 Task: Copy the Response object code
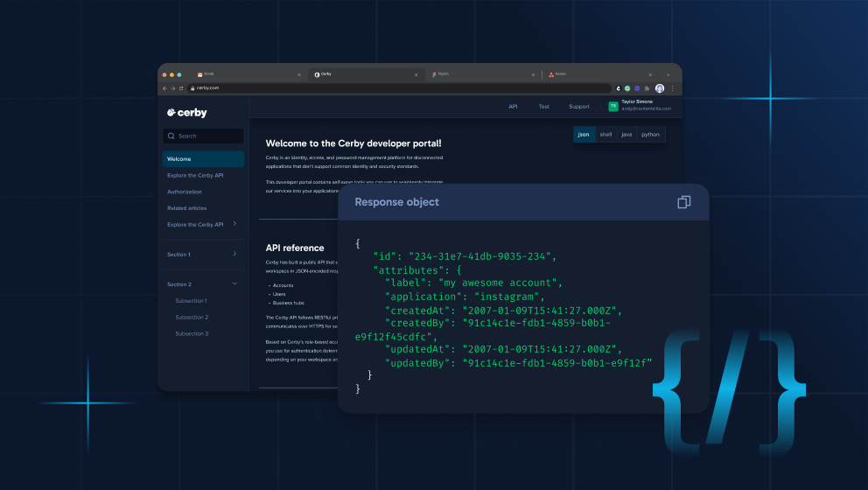(x=683, y=202)
